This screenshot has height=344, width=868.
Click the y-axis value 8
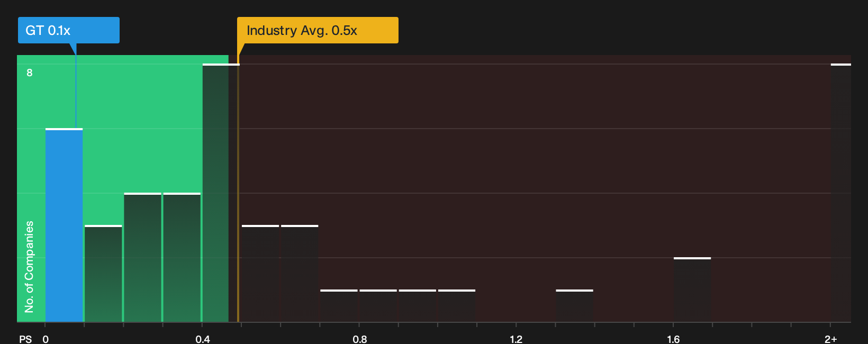30,73
